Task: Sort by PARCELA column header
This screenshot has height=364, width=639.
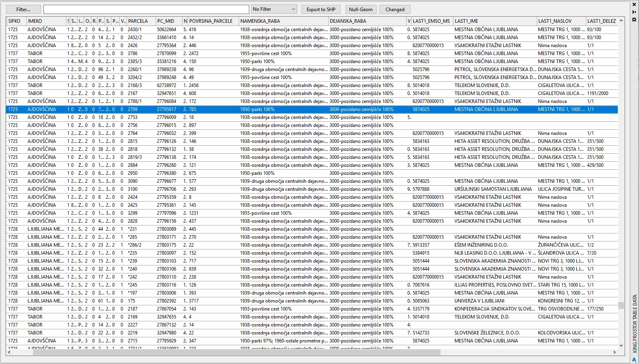Action: pyautogui.click(x=138, y=21)
